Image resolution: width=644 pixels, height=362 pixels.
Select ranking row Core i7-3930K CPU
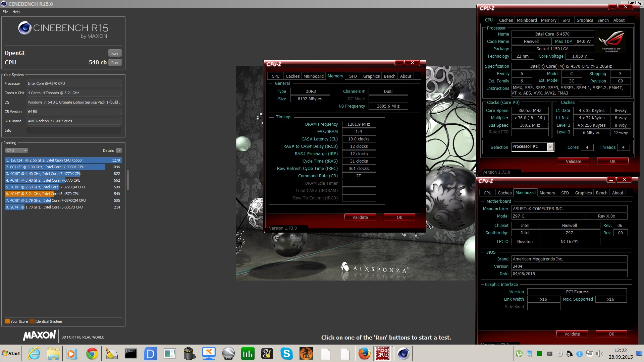tap(63, 167)
